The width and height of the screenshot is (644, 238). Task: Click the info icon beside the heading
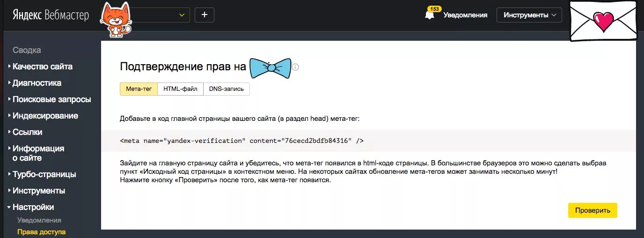[295, 67]
